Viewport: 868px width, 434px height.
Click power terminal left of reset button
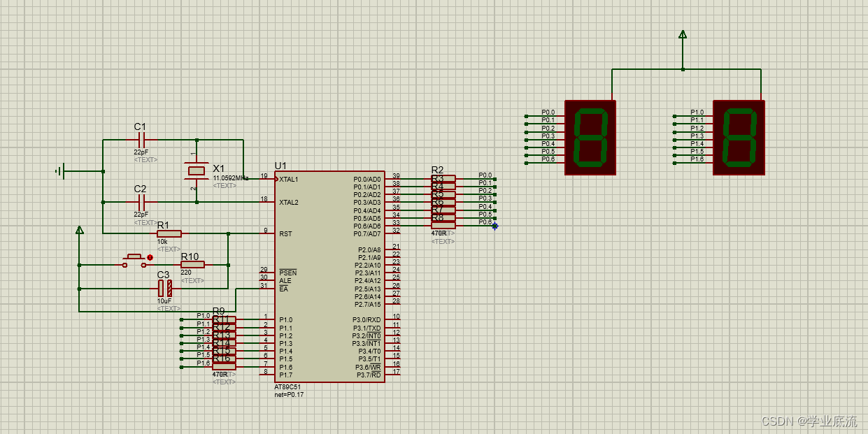point(79,230)
